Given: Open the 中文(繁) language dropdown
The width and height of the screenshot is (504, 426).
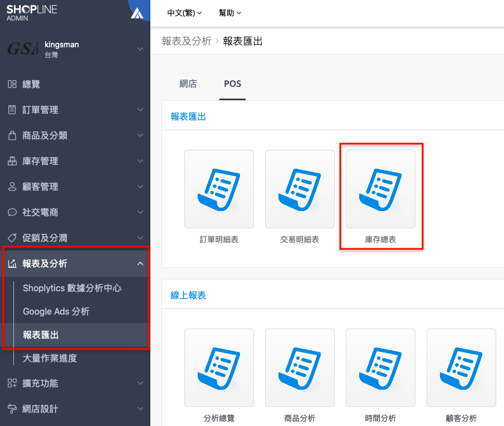Looking at the screenshot, I should (184, 13).
